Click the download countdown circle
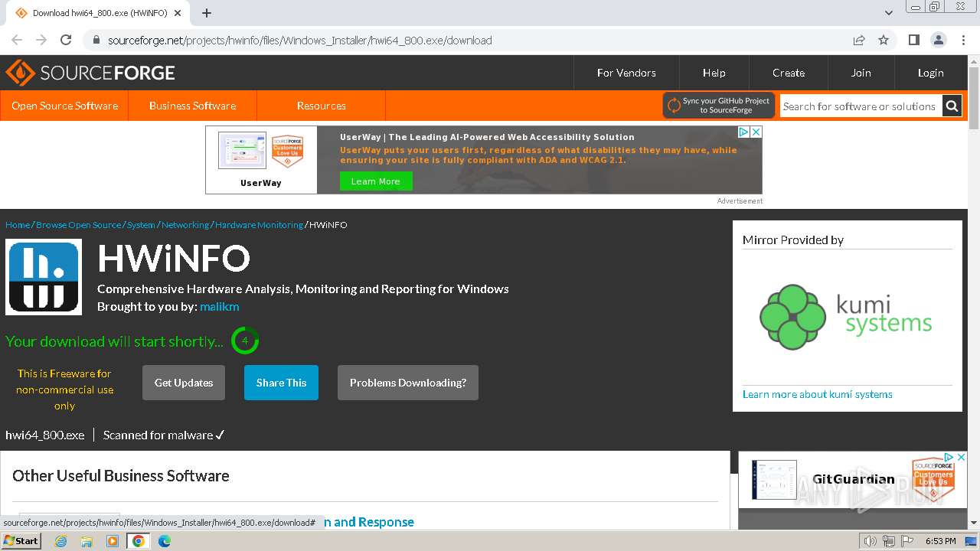 coord(245,341)
